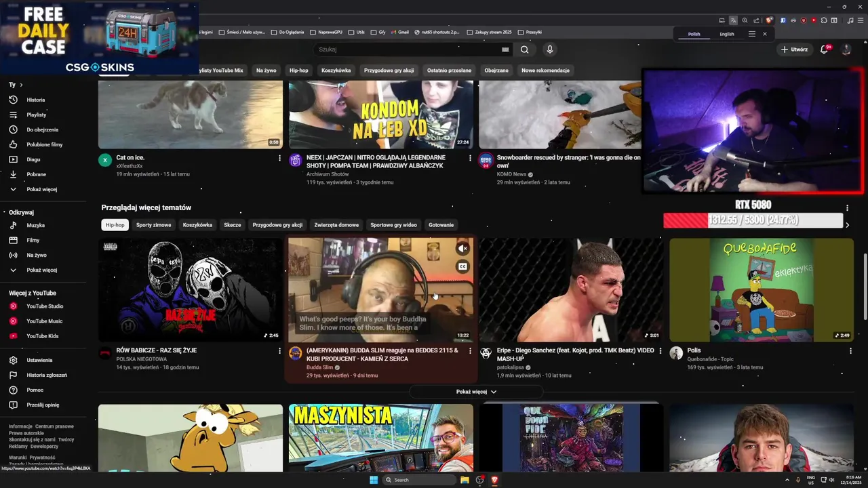
Task: Open the browser share icon
Action: point(756,20)
